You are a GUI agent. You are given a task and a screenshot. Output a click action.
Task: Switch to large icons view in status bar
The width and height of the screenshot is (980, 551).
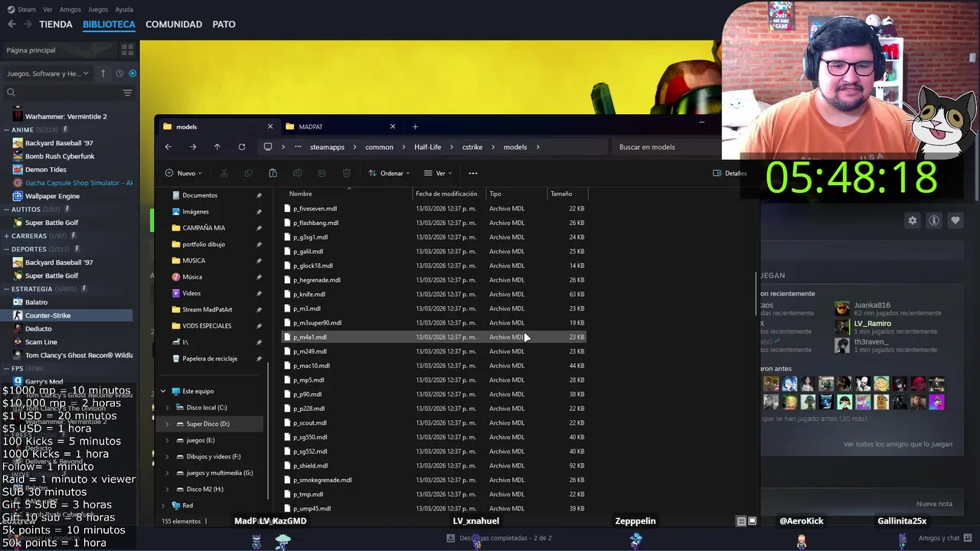[x=752, y=521]
